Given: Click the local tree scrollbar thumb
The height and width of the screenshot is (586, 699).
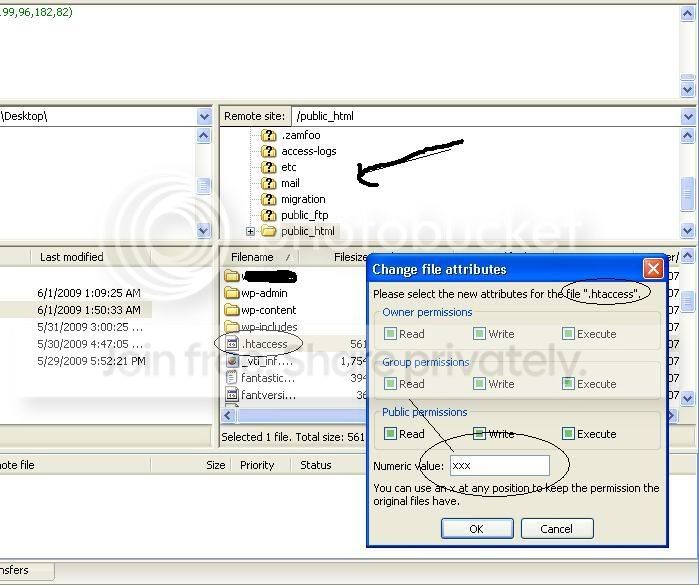Looking at the screenshot, I should click(x=204, y=185).
